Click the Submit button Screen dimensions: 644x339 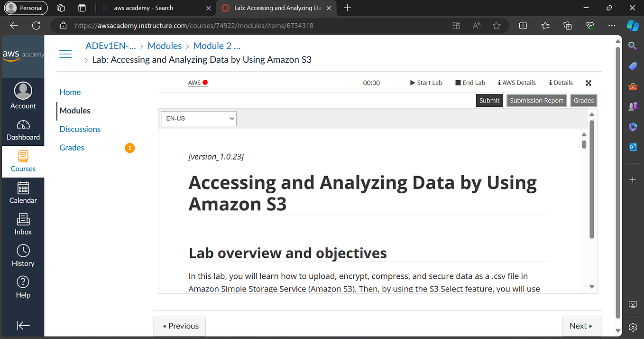pos(489,100)
